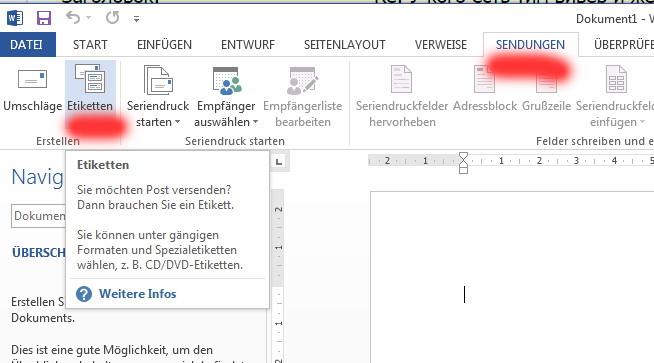
Task: Save document with the floppy disk icon
Action: 44,18
